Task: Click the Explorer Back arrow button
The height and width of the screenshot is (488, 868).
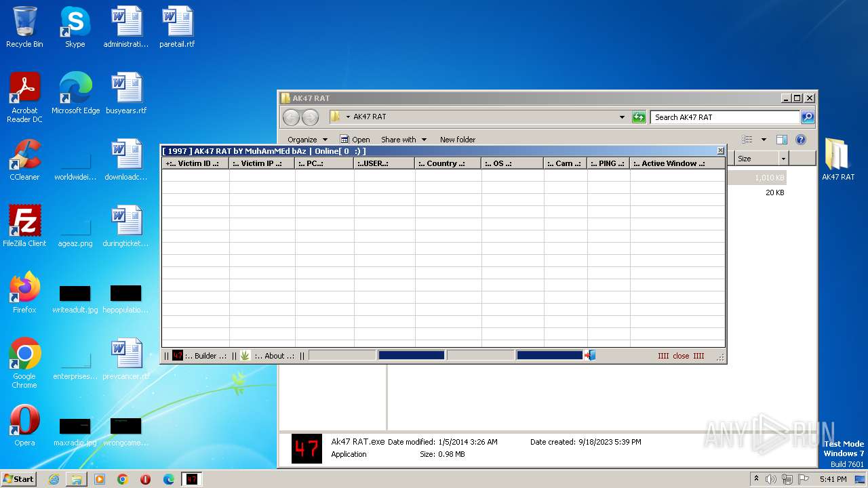Action: point(291,117)
